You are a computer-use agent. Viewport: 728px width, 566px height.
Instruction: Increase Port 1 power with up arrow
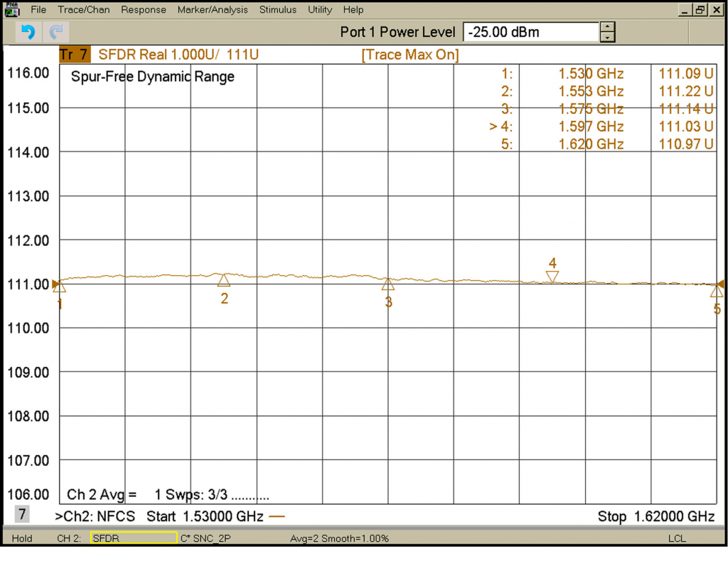[607, 27]
